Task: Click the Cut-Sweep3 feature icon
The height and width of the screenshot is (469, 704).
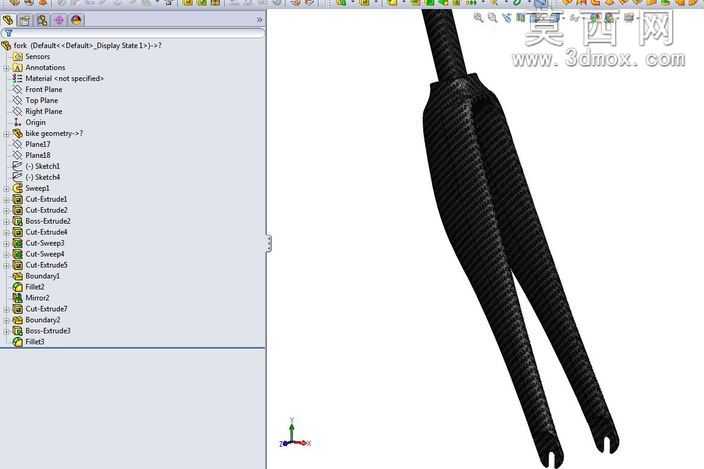Action: click(x=18, y=243)
